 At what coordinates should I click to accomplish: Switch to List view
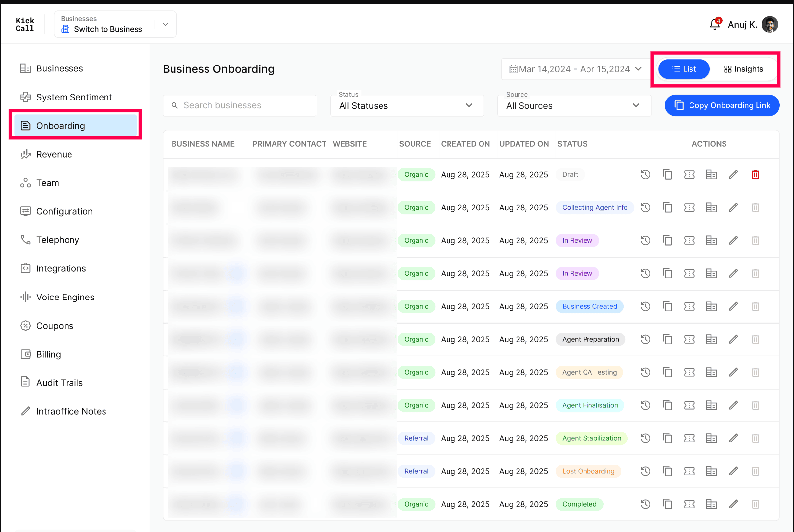684,69
